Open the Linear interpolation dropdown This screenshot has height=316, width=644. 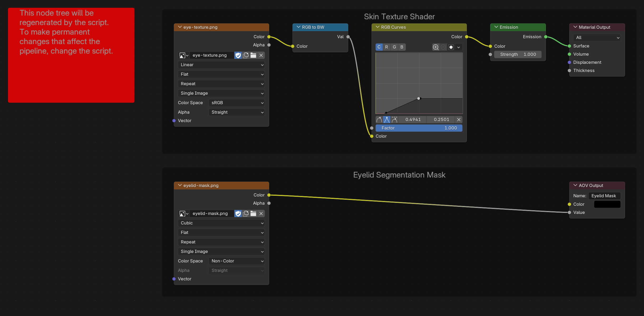221,65
